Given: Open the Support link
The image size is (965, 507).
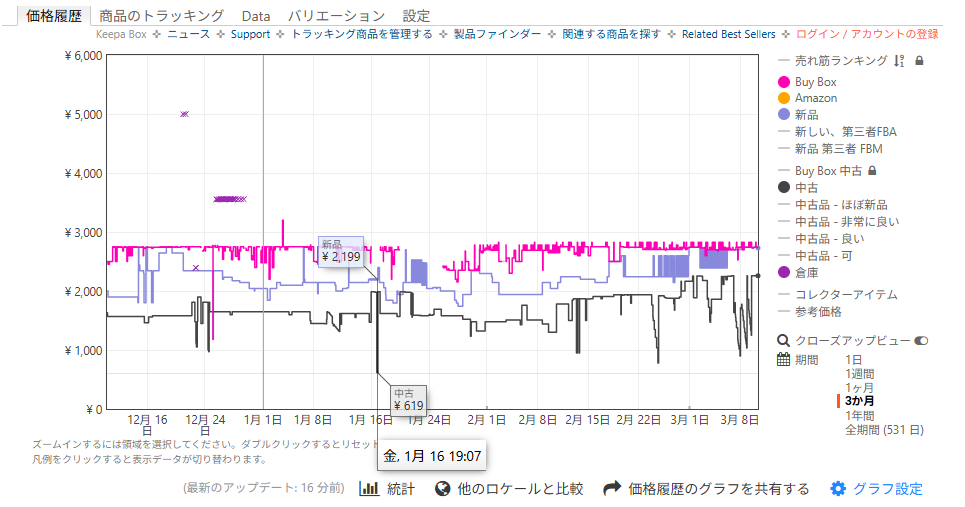Looking at the screenshot, I should tap(250, 34).
